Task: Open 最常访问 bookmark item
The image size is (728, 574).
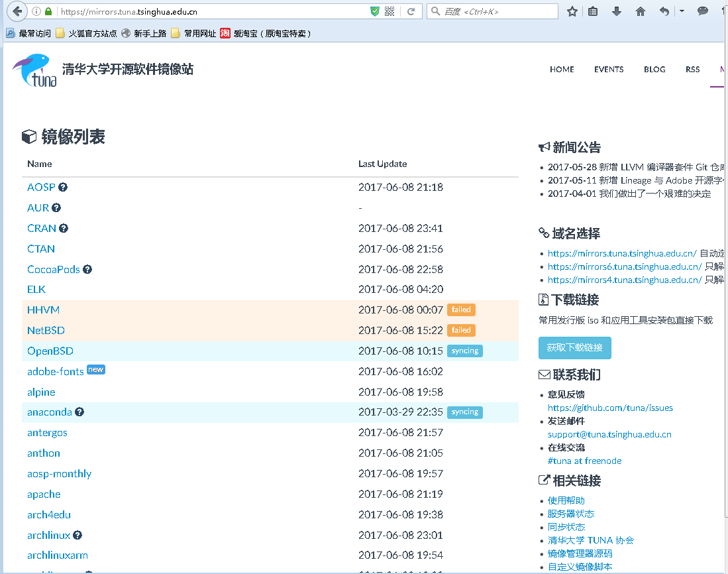Action: [28, 33]
